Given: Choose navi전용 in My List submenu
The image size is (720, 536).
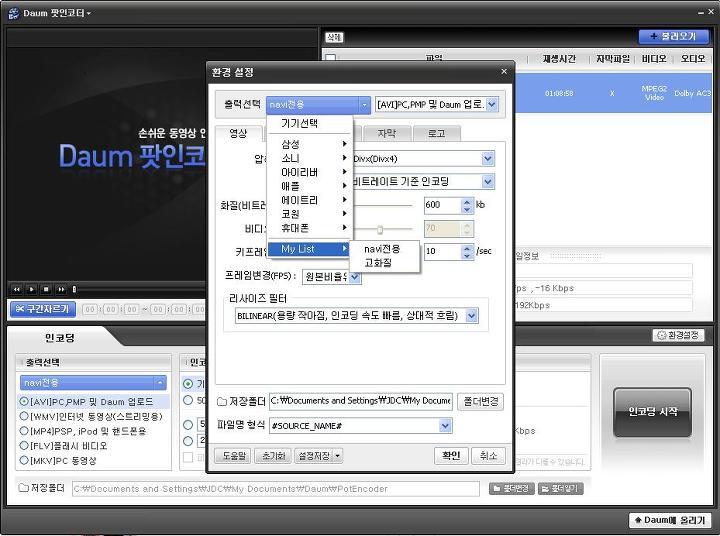Looking at the screenshot, I should (384, 249).
